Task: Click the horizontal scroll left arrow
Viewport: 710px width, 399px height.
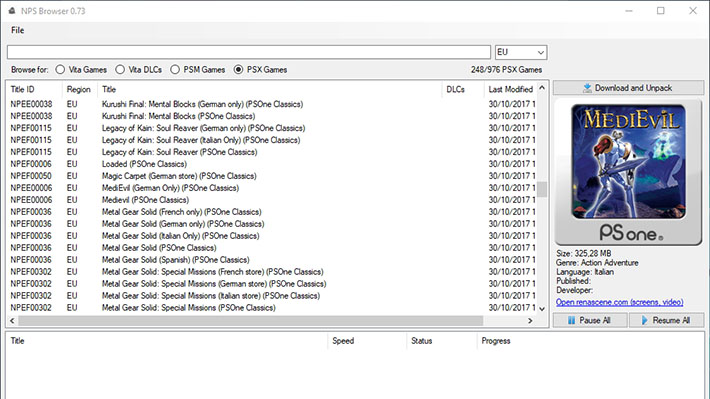Action: pyautogui.click(x=12, y=321)
